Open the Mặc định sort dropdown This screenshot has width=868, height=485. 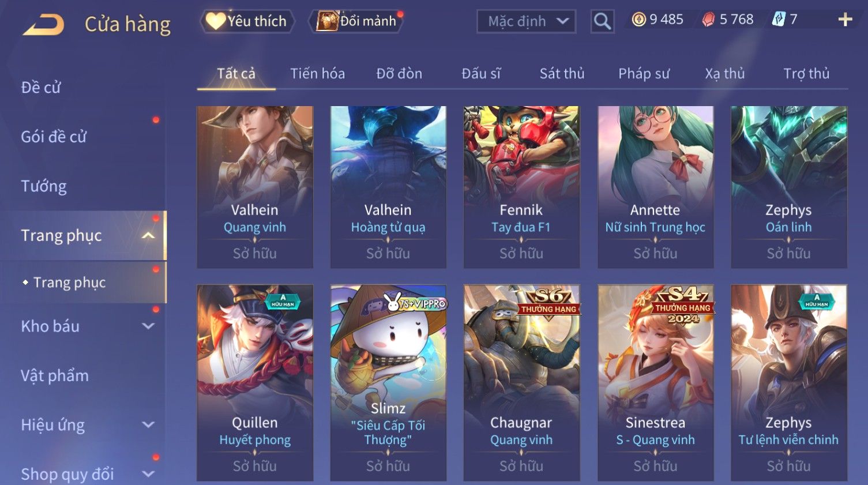point(527,22)
